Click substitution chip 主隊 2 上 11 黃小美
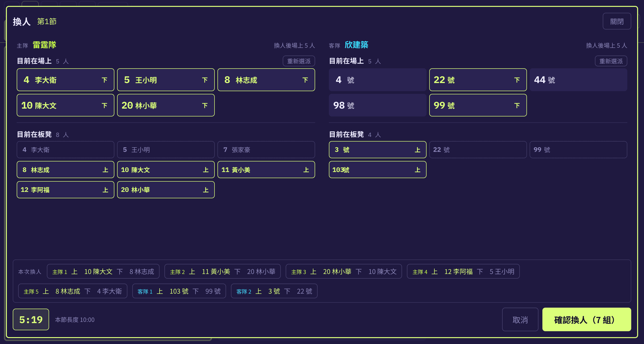644x344 pixels. (223, 272)
